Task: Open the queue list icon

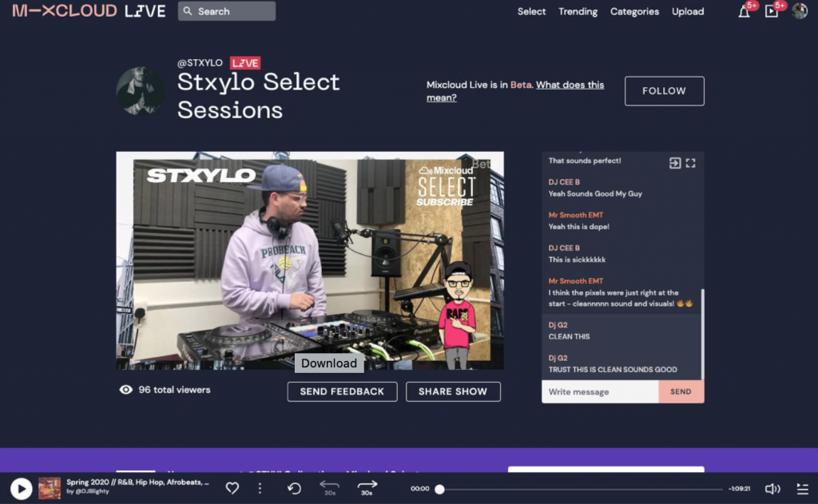Action: coord(801,488)
